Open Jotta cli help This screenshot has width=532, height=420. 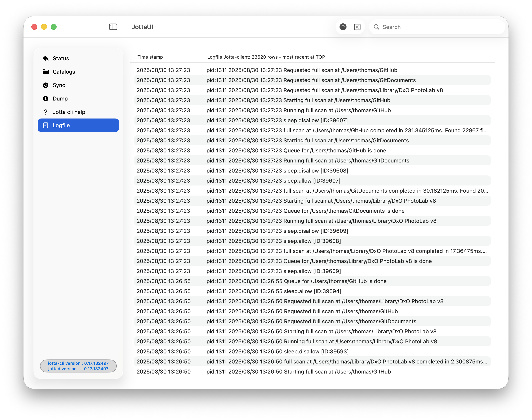[78, 112]
